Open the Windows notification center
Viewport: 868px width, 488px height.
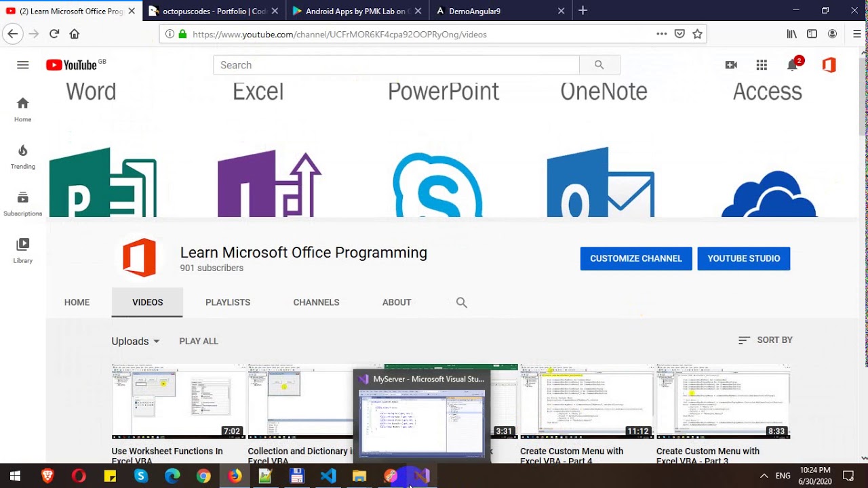[x=848, y=476]
